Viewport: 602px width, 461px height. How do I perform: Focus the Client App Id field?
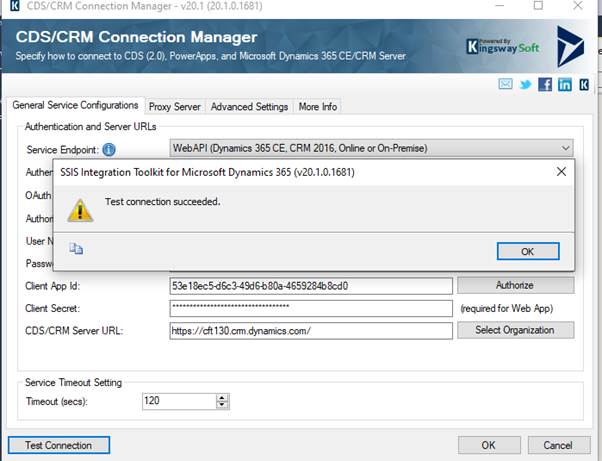tap(311, 286)
